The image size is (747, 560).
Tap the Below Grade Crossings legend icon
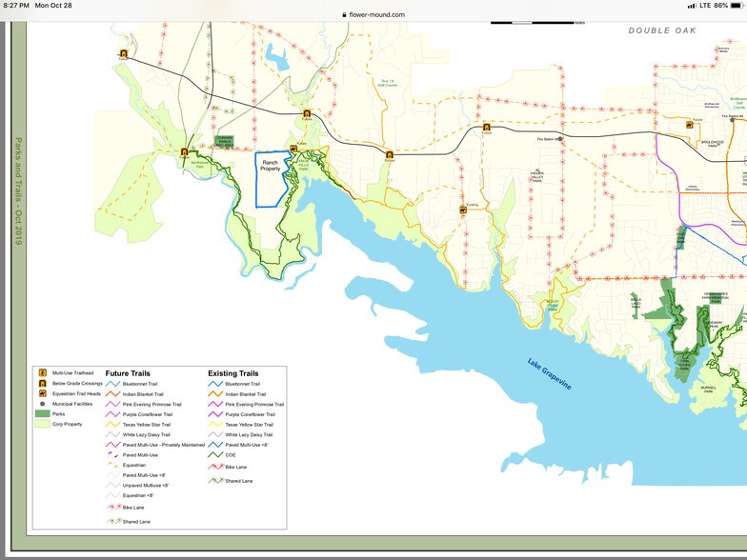tap(42, 383)
